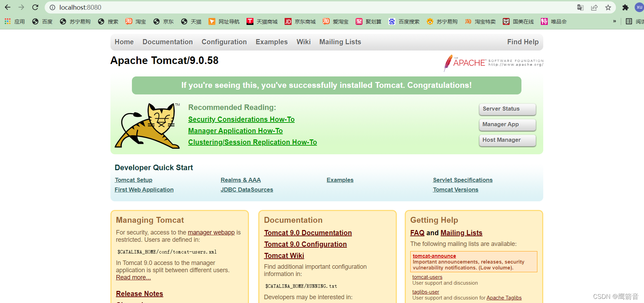Open the 搜索 bookmark

click(108, 21)
